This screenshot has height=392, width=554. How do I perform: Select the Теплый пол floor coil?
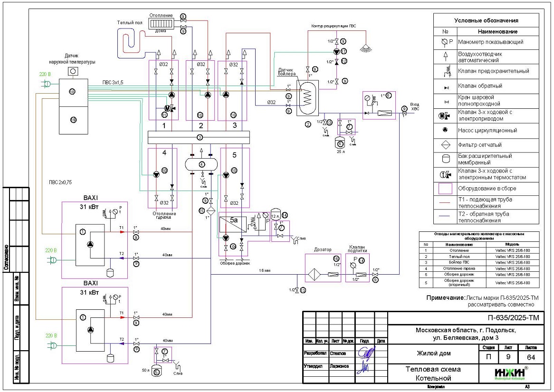[x=130, y=41]
